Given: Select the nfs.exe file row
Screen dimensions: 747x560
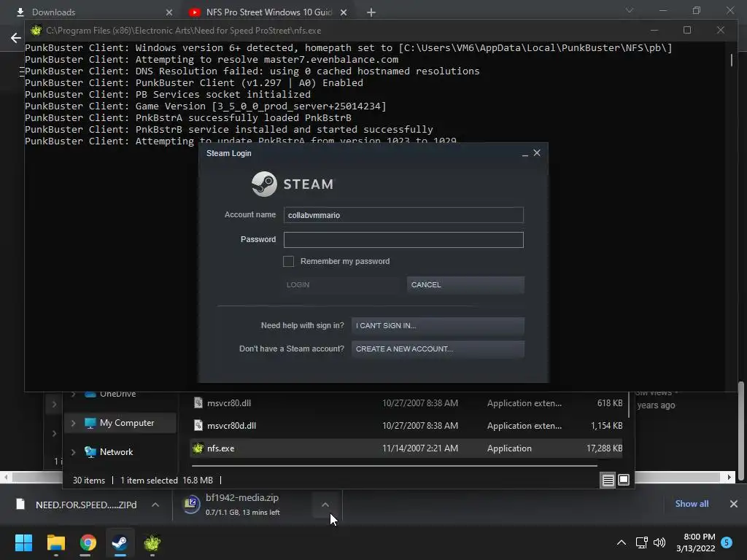Looking at the screenshot, I should [406, 448].
